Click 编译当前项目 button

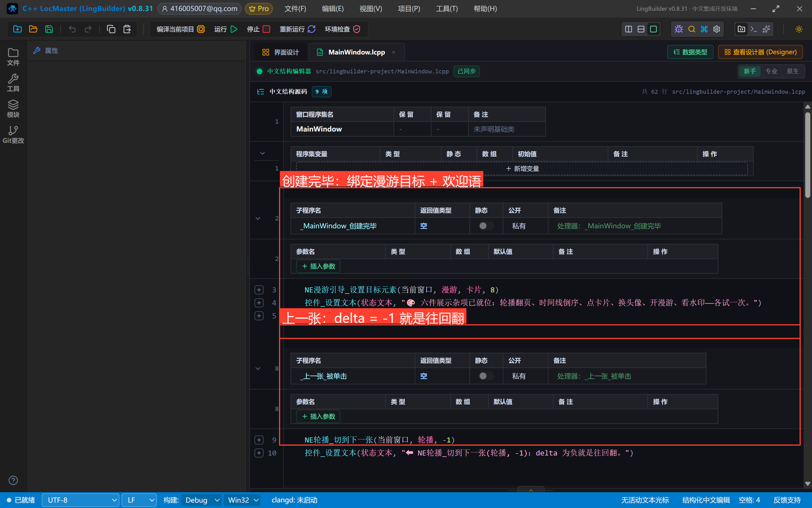point(181,29)
